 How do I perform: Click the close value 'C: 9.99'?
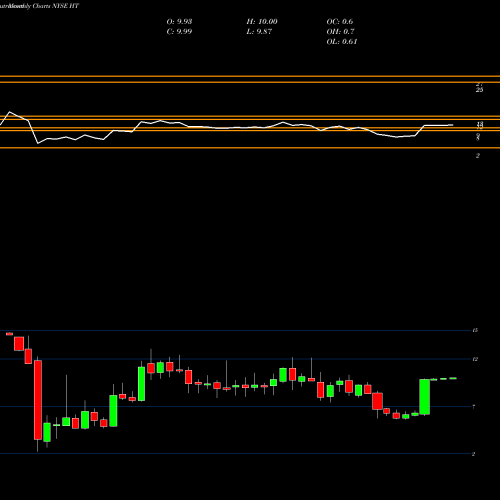[179, 31]
